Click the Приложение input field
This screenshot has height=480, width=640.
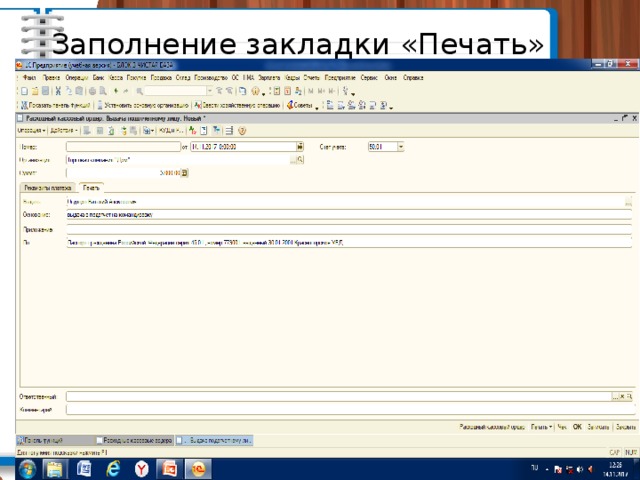coord(349,229)
